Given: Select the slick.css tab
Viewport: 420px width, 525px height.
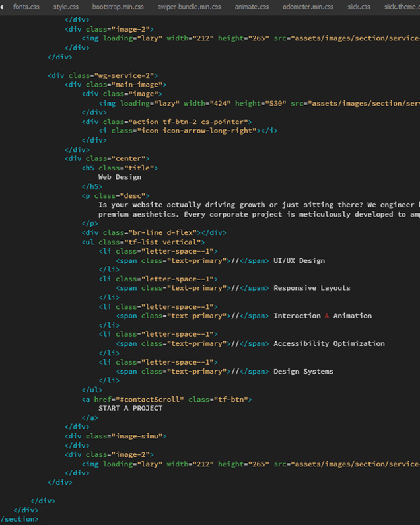Looking at the screenshot, I should point(359,7).
